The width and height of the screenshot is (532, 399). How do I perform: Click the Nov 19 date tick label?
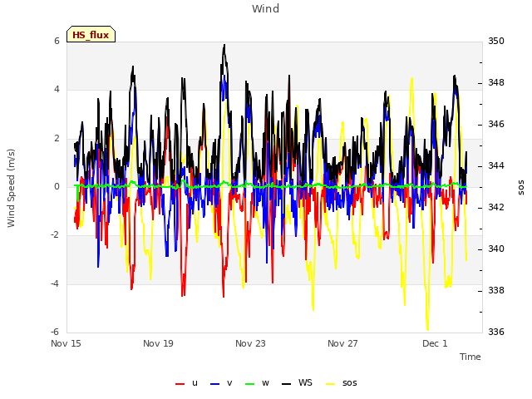(x=158, y=343)
